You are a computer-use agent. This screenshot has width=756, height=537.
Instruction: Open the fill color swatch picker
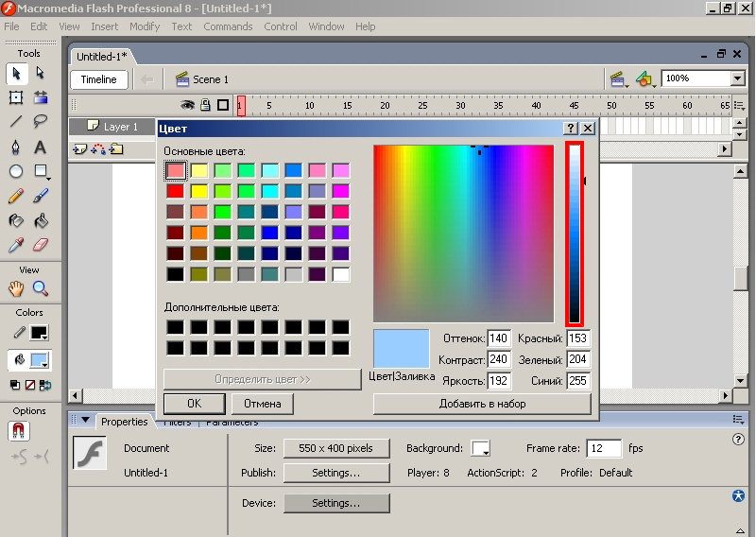pyautogui.click(x=39, y=360)
